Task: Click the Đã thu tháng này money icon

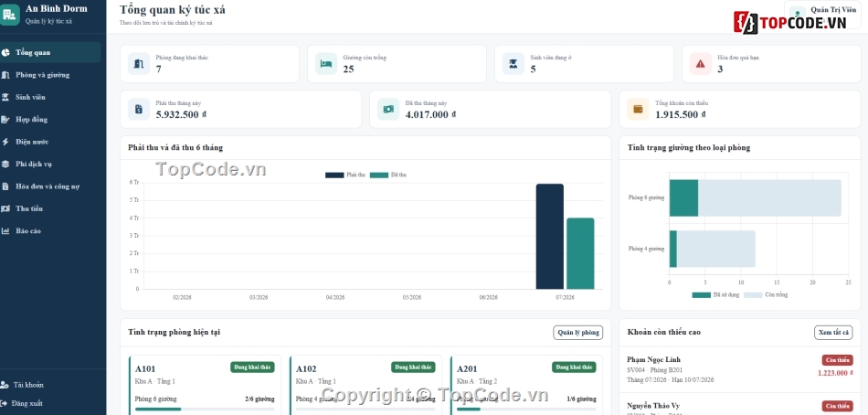Action: tap(388, 109)
